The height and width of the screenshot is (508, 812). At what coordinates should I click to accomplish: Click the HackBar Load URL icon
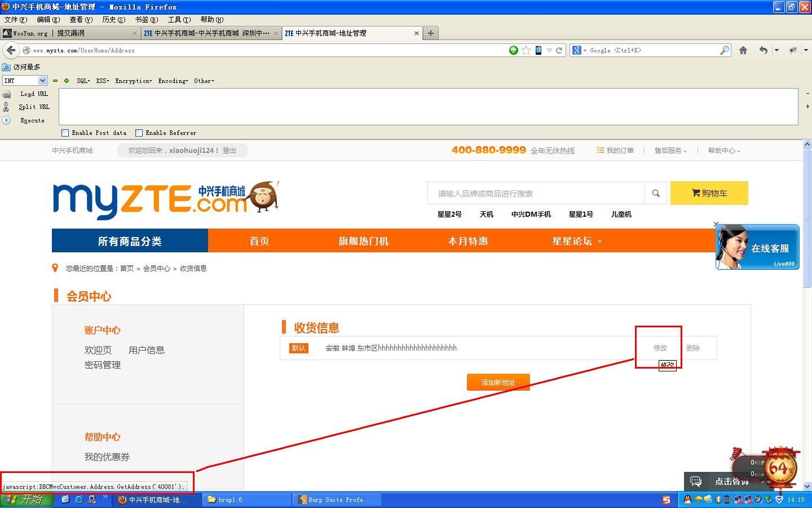tap(7, 94)
